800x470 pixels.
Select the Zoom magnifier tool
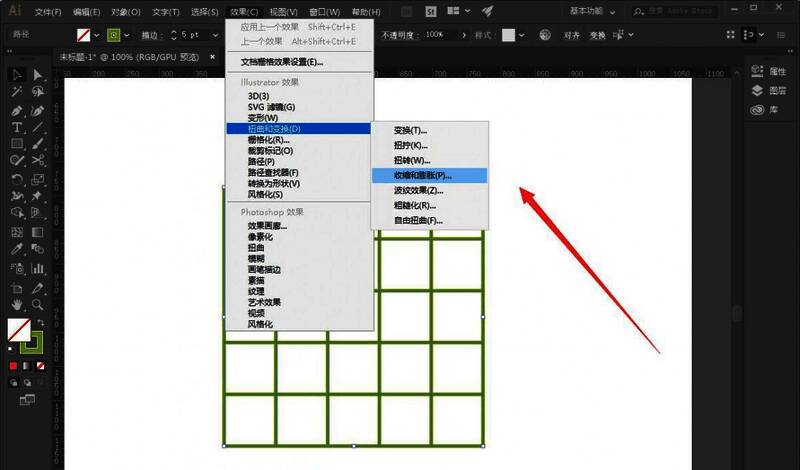coord(37,304)
